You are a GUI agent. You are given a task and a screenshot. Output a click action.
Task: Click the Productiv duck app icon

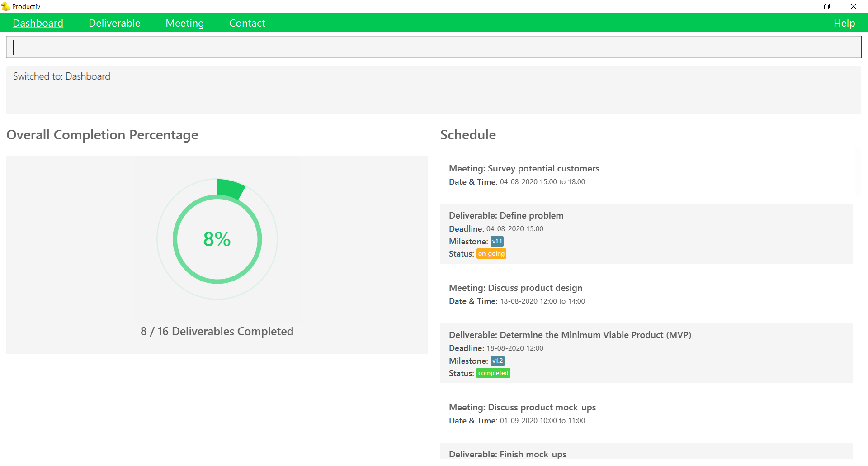(x=5, y=6)
